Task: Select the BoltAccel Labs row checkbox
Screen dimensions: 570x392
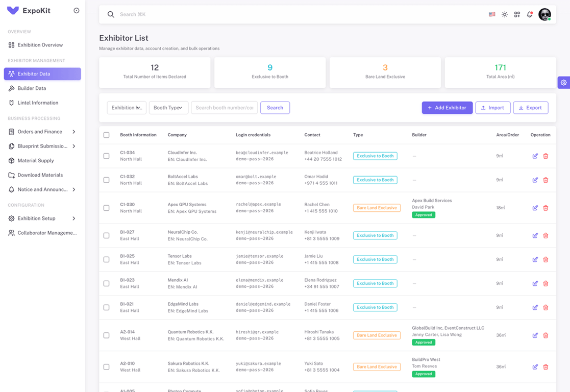Action: [x=107, y=180]
